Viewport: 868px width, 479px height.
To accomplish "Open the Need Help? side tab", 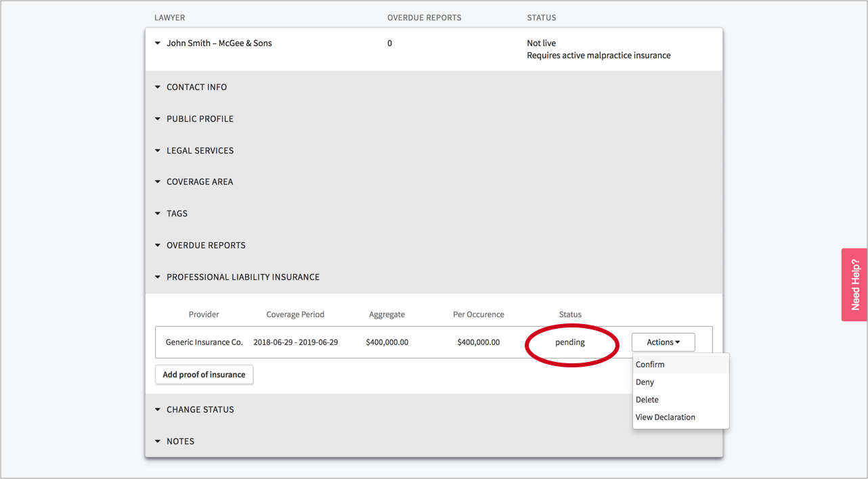I will tap(854, 285).
